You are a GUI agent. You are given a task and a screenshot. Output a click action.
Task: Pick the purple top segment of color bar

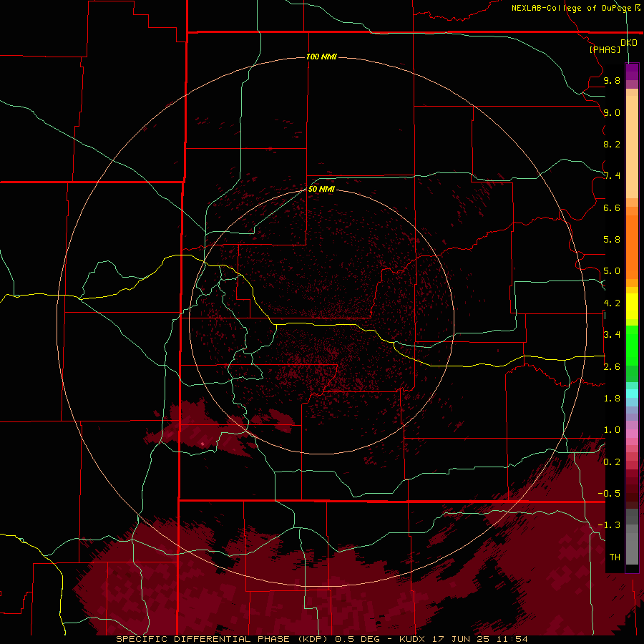pyautogui.click(x=632, y=72)
